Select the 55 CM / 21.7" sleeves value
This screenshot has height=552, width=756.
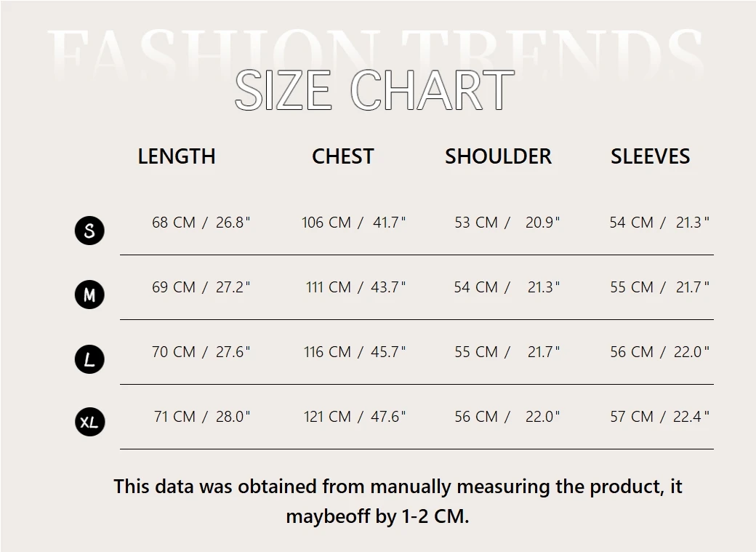coord(659,287)
